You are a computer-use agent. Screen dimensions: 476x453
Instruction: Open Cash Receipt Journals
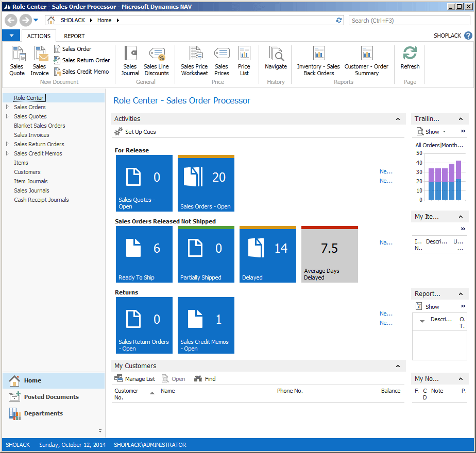[41, 200]
